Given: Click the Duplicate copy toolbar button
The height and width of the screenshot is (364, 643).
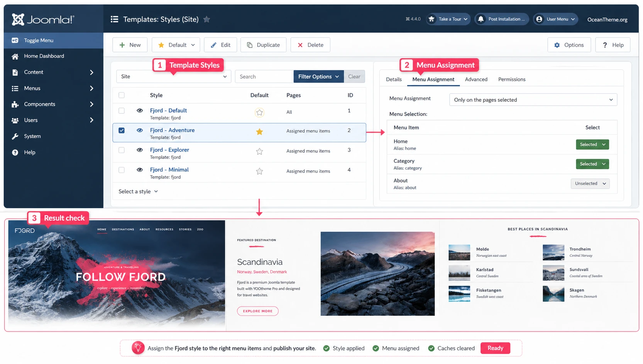Looking at the screenshot, I should point(263,45).
